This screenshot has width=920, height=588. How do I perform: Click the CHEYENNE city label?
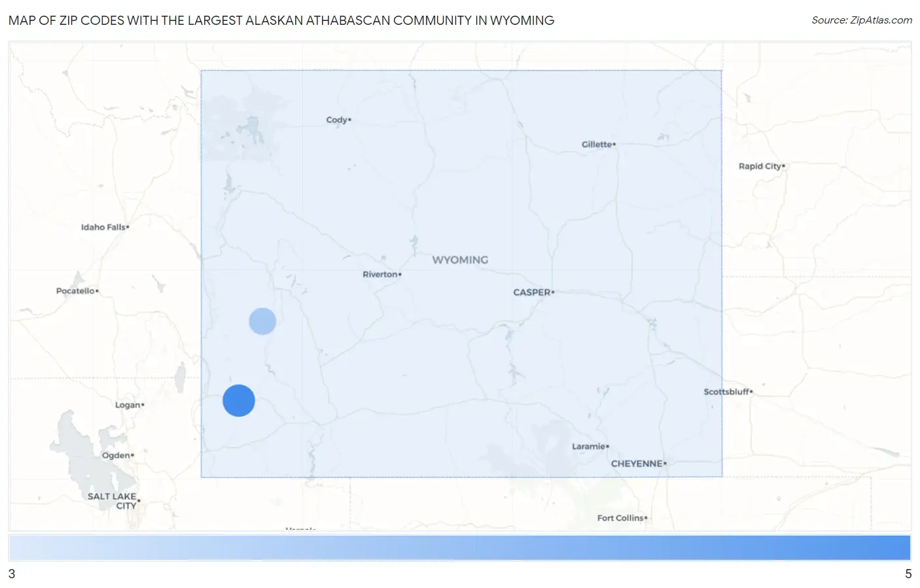point(637,464)
